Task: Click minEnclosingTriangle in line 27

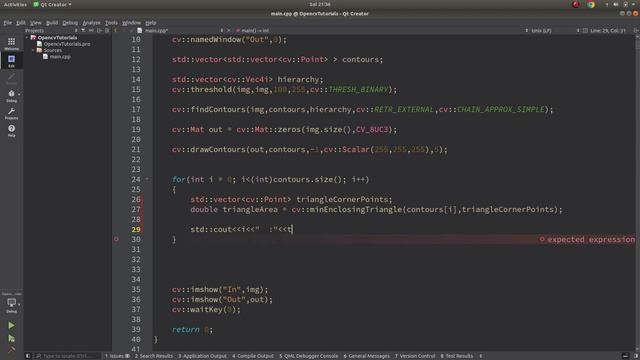Action: click(356, 209)
